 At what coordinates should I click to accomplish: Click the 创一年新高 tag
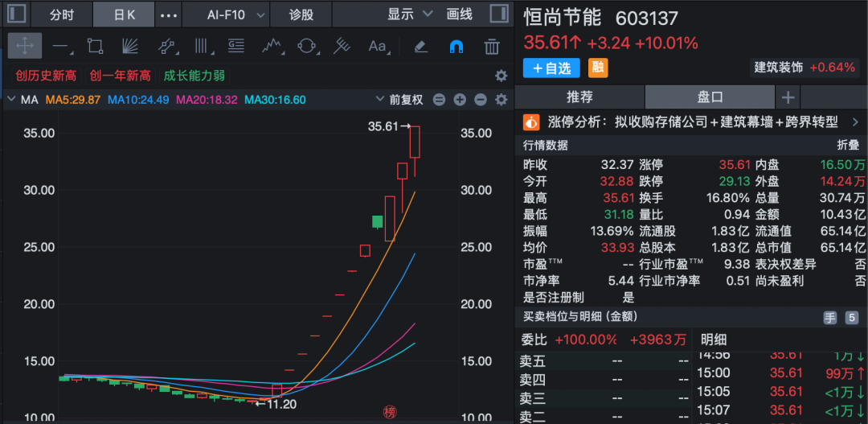click(120, 76)
